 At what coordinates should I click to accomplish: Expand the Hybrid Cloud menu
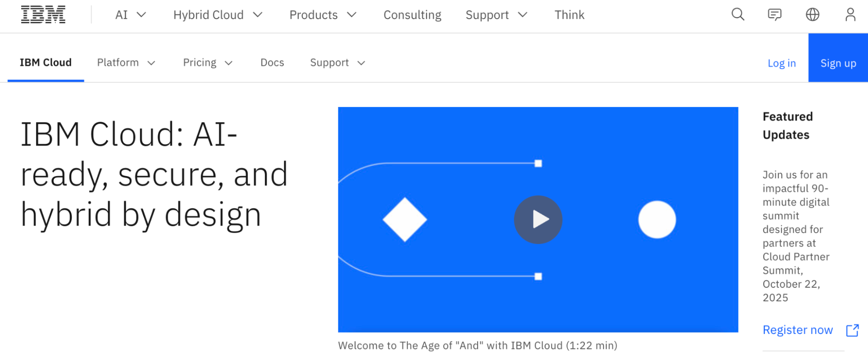[x=218, y=15]
